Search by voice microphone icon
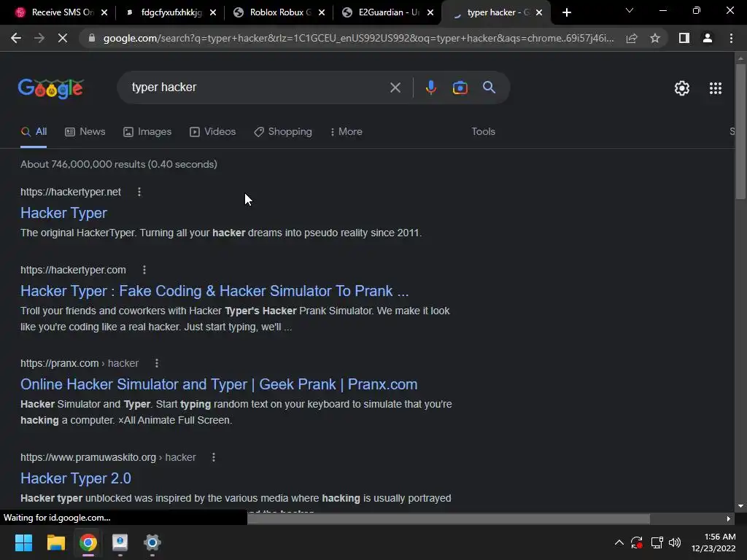 point(430,87)
